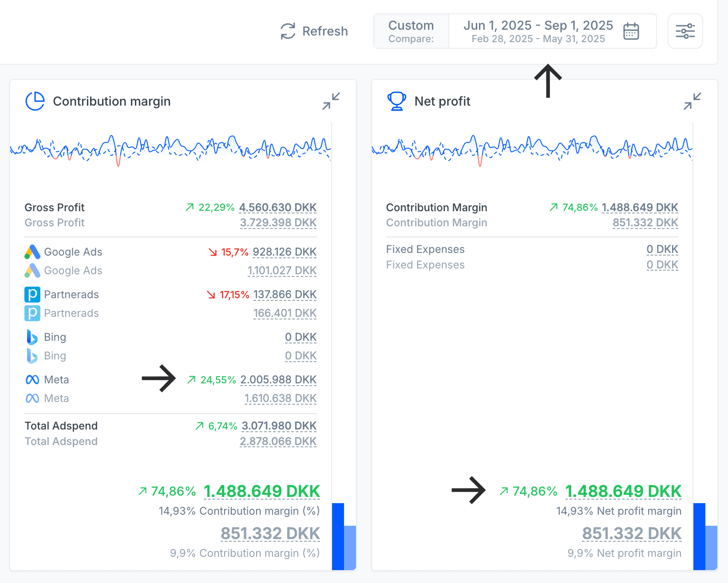The height and width of the screenshot is (583, 728).
Task: Click the Meta logo icon
Action: [32, 380]
